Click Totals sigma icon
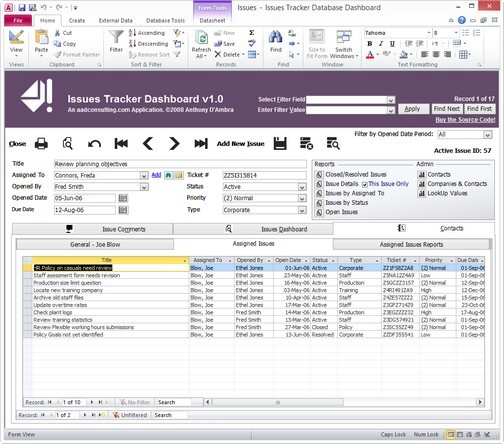504x444 pixels. pyautogui.click(x=252, y=33)
